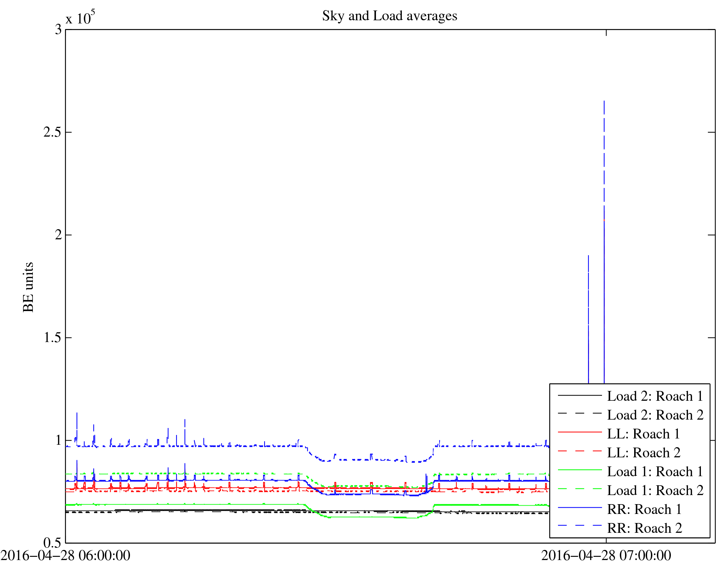Click the '2016-04-28 06:00:00' x-axis tick label
725x588 pixels.
click(x=65, y=556)
